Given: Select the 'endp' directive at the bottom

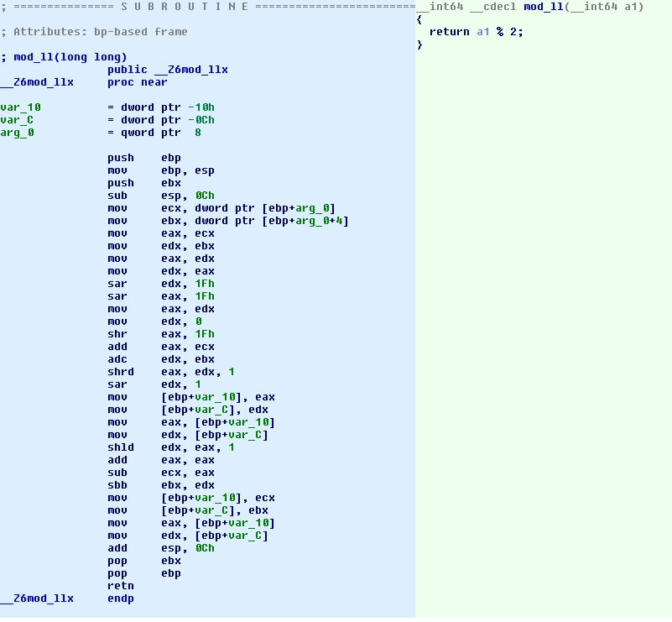Looking at the screenshot, I should coord(120,598).
